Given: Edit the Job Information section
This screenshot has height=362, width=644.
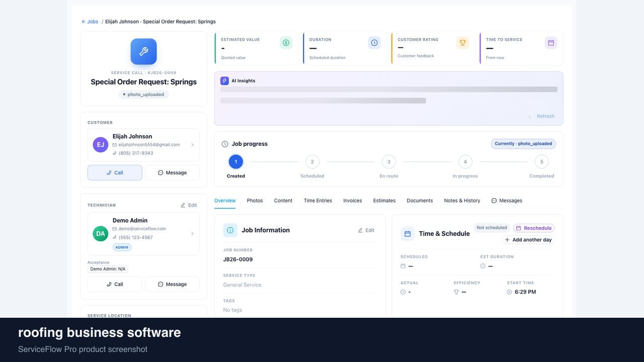Looking at the screenshot, I should tap(366, 230).
